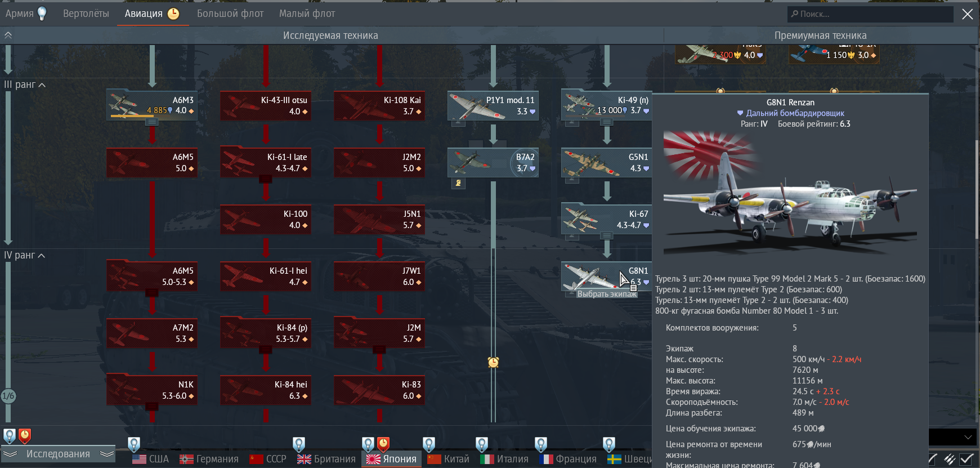Open the black dropdown at bottom right
Screen dimensions: 980x468
(952, 437)
